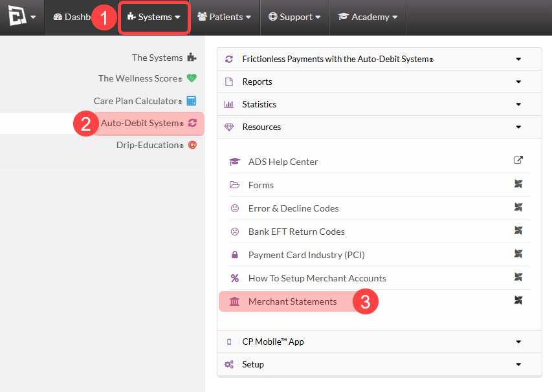Viewport: 552px width, 392px height.
Task: Click the green heart Wellness Score icon
Action: click(192, 78)
